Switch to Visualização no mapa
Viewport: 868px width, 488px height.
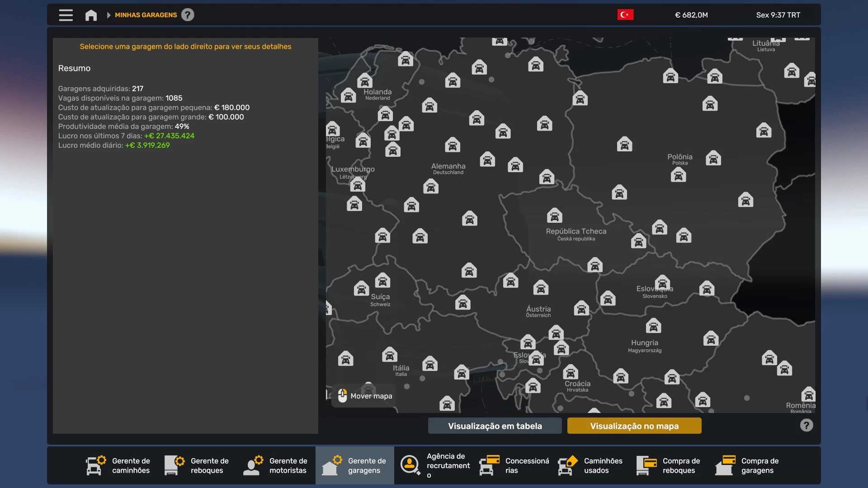coord(634,426)
